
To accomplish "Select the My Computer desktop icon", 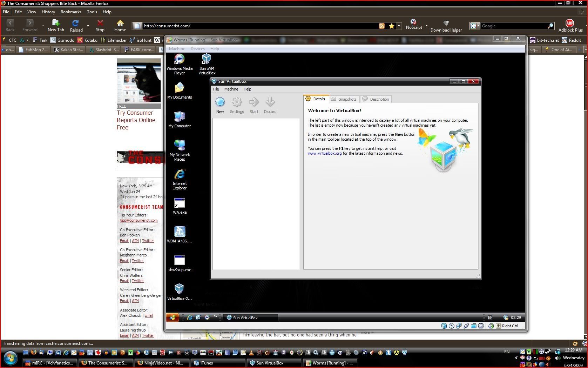I will pos(179,119).
